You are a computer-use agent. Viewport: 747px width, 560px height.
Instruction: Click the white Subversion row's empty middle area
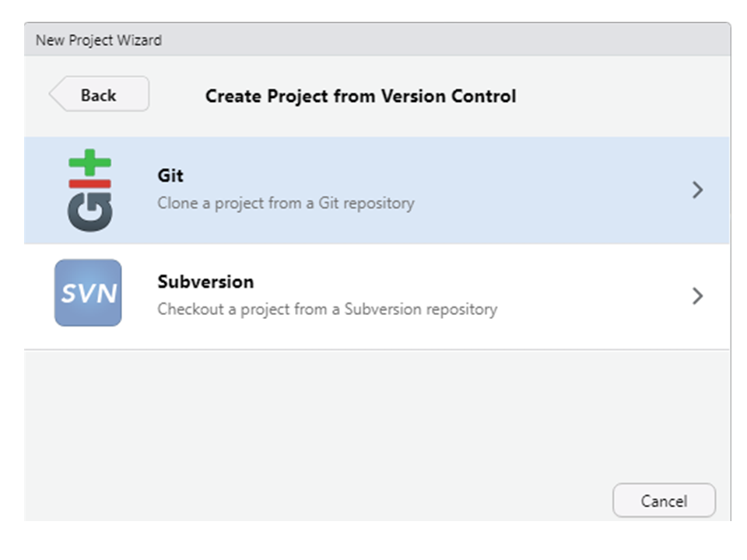591,296
